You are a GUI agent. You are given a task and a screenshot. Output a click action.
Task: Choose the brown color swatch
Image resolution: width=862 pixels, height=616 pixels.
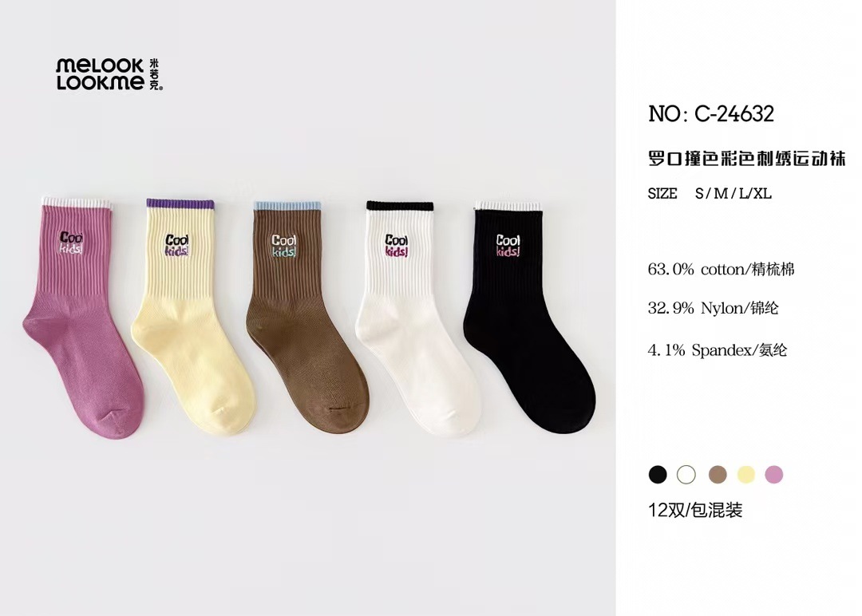[717, 475]
